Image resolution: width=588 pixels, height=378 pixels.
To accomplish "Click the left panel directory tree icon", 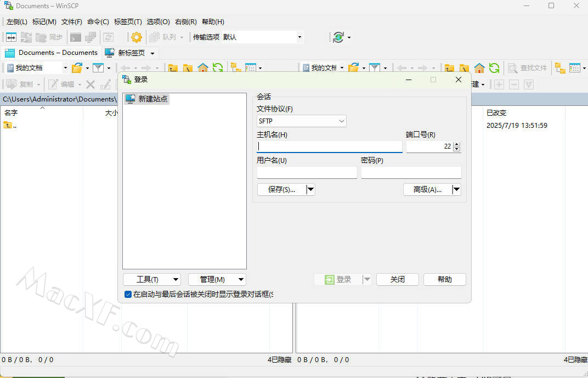I will point(236,68).
